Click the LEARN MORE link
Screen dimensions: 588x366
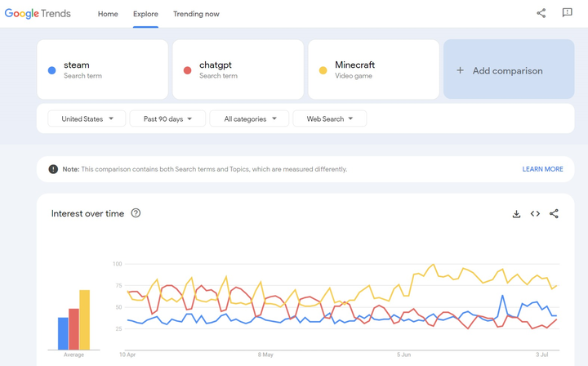tap(542, 169)
